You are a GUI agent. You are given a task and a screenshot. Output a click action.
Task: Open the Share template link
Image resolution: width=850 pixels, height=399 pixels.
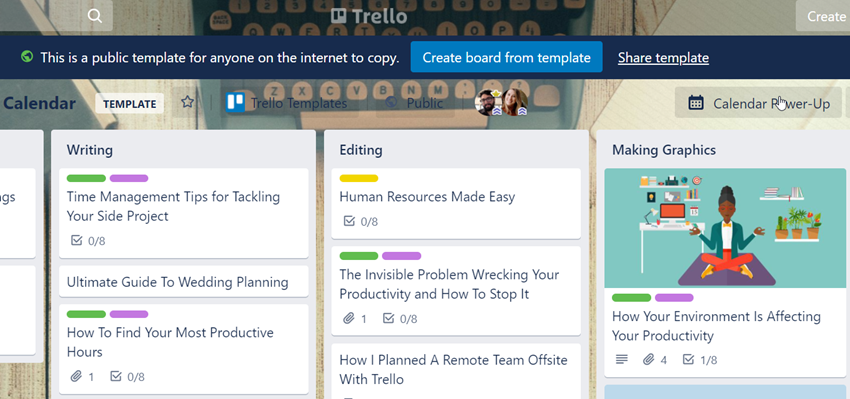[x=663, y=57]
